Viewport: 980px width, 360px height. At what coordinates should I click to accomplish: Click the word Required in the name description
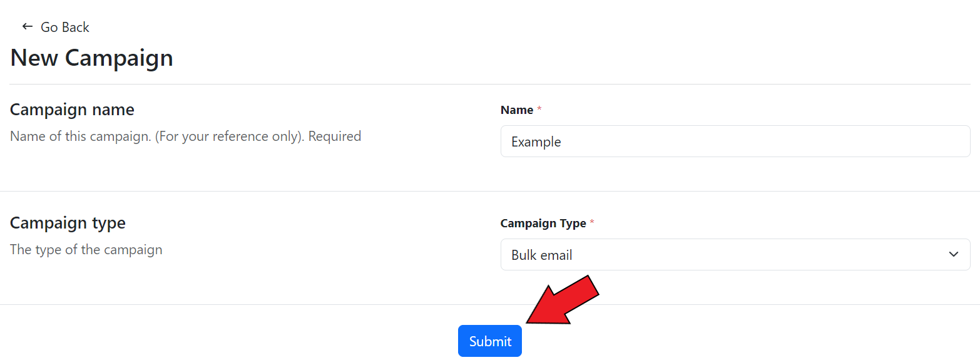pos(335,136)
